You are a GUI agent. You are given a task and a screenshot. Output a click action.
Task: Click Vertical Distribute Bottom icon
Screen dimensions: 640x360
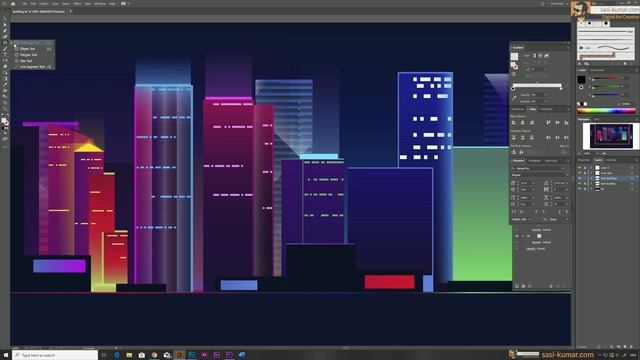(531, 138)
